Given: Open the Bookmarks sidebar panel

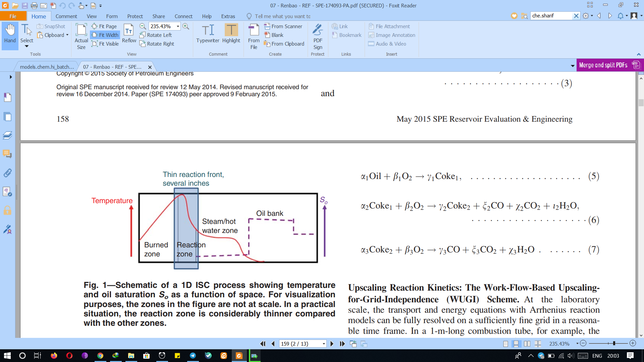Looking at the screenshot, I should tap(7, 98).
